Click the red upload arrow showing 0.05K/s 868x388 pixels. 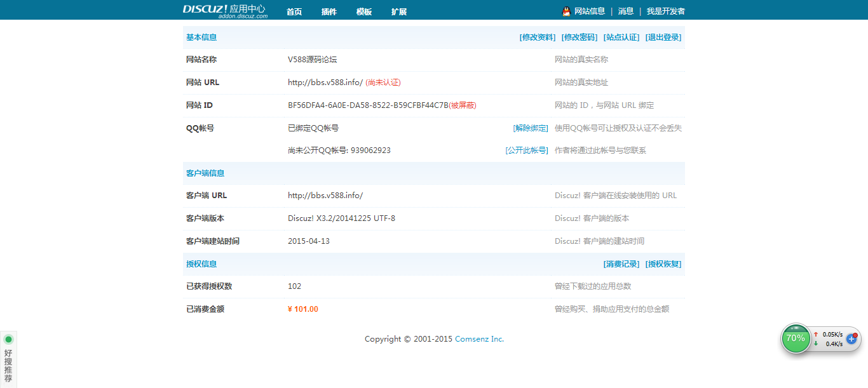coord(815,334)
